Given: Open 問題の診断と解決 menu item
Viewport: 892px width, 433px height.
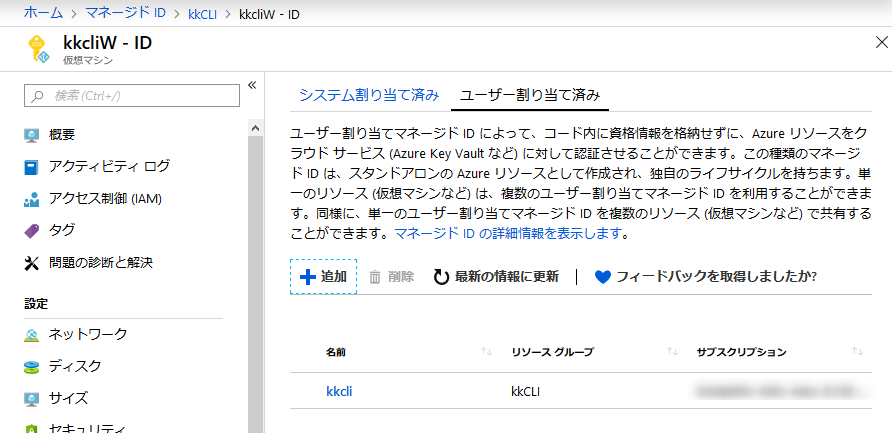Looking at the screenshot, I should tap(101, 262).
